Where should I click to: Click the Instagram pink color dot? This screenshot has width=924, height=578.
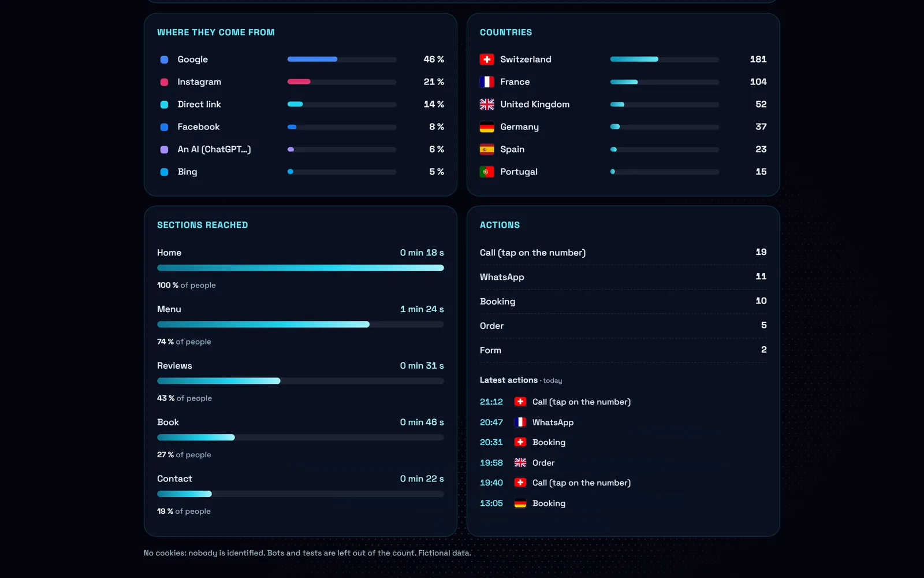(164, 82)
